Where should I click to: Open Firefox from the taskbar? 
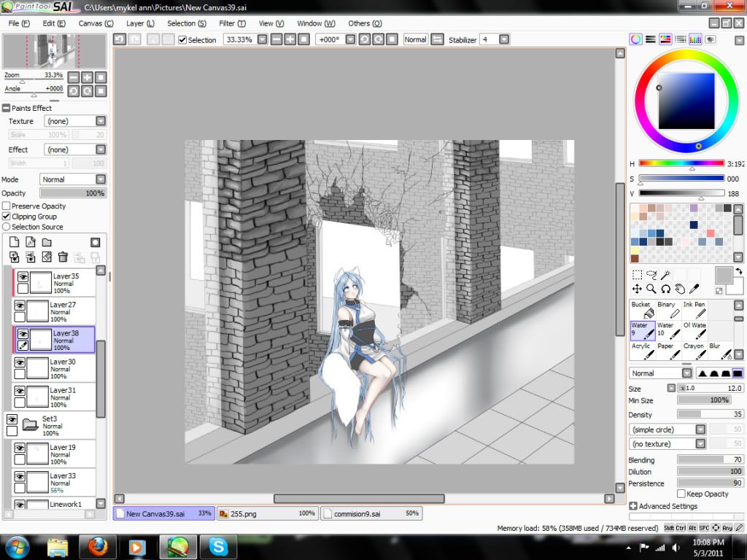click(97, 547)
